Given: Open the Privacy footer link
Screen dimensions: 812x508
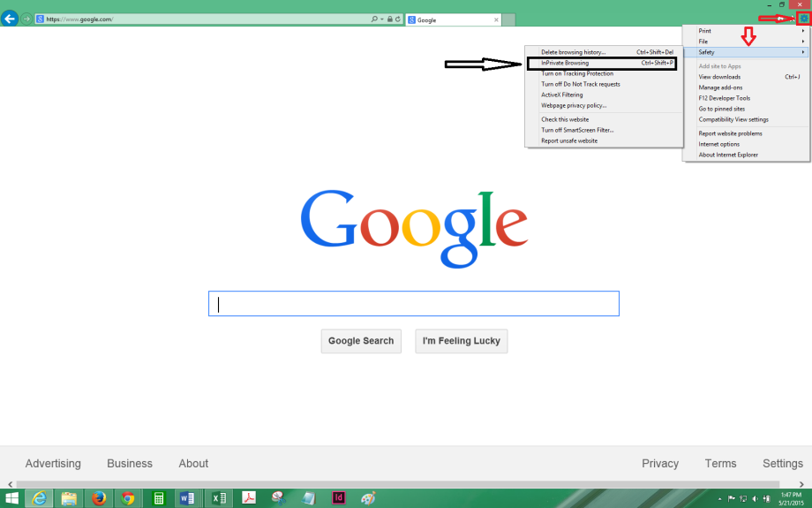Looking at the screenshot, I should (x=660, y=464).
